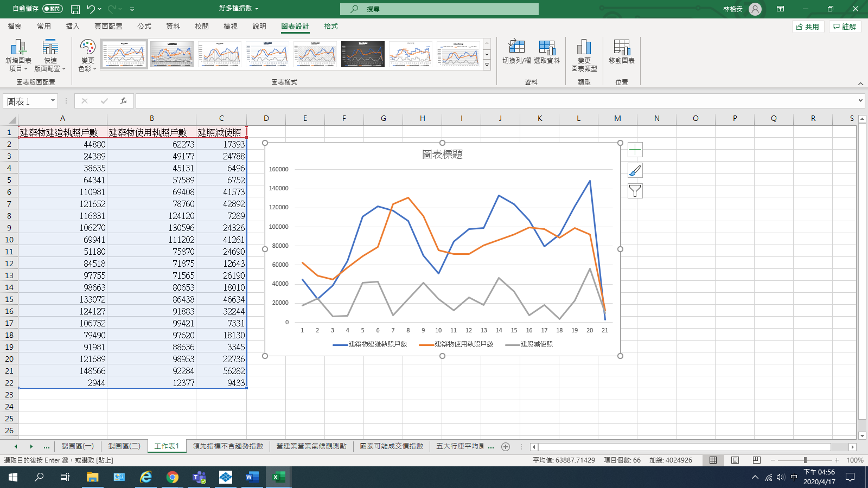Viewport: 868px width, 488px height.
Task: Switch to the 公式 ribbon tab
Action: click(x=144, y=27)
